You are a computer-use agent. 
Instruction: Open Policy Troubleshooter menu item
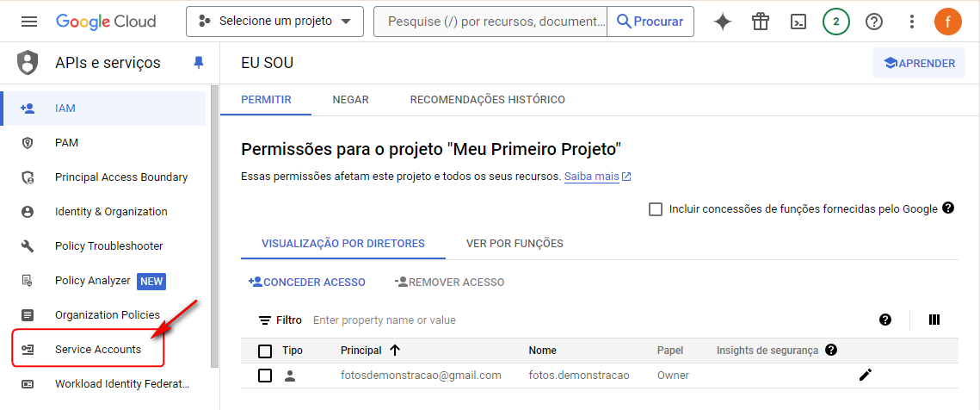point(103,246)
